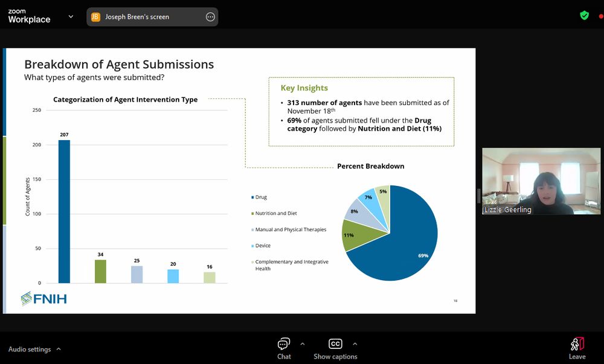Click the JB avatar badge on the screen tab
Image resolution: width=604 pixels, height=364 pixels.
pyautogui.click(x=95, y=17)
